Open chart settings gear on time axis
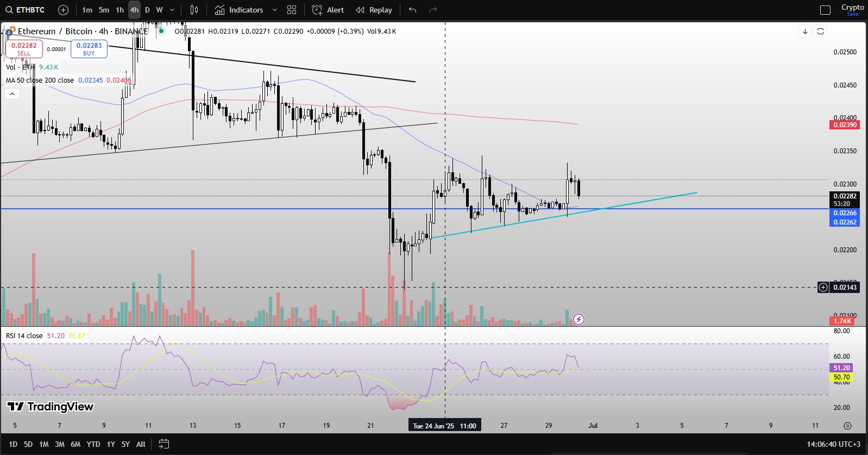 pos(847,426)
